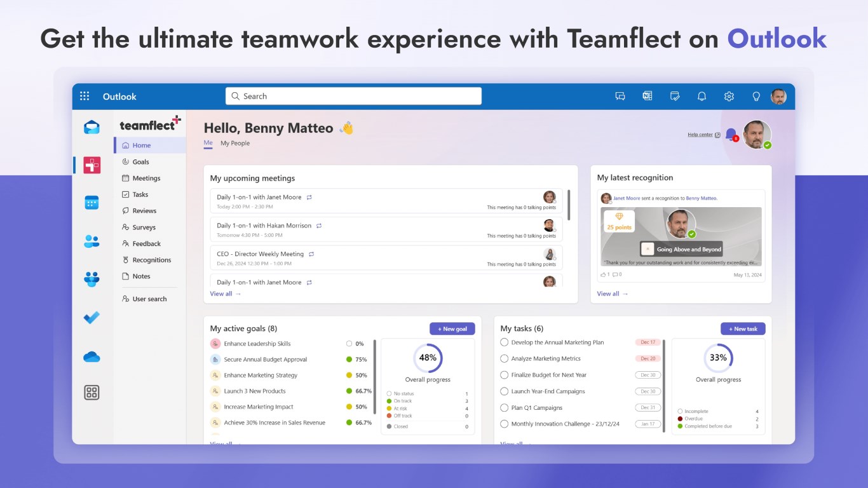Mark Plan Q1 Campaigns task complete
This screenshot has height=488, width=868.
point(505,408)
